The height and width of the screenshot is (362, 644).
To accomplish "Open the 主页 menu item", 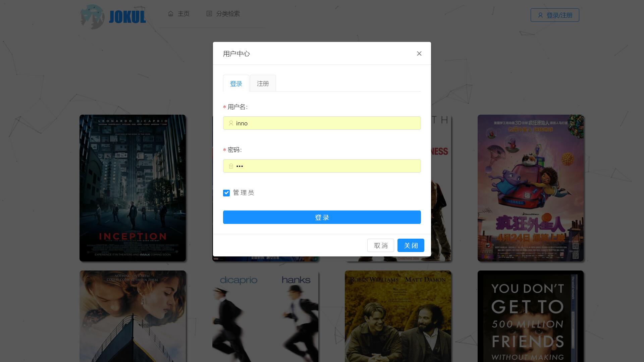I will (x=183, y=14).
